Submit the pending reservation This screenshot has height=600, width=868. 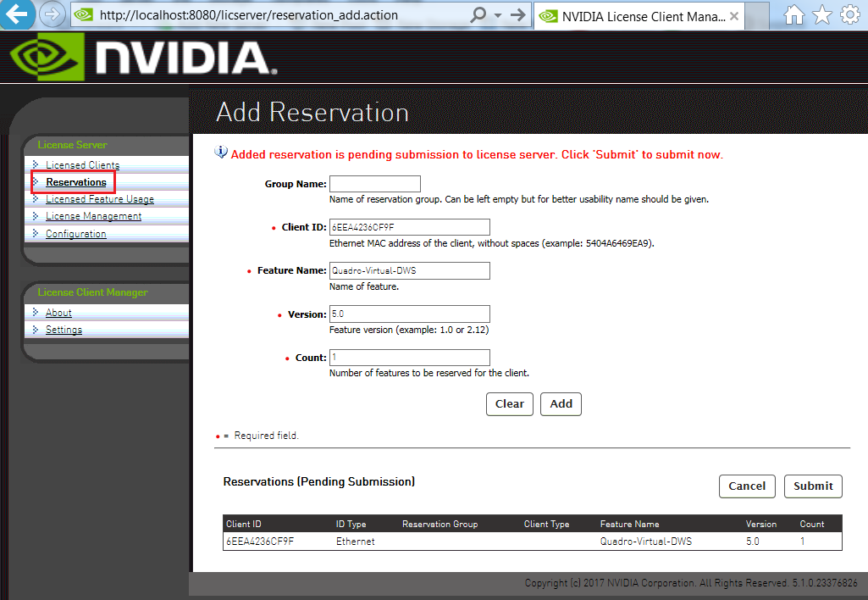(812, 486)
